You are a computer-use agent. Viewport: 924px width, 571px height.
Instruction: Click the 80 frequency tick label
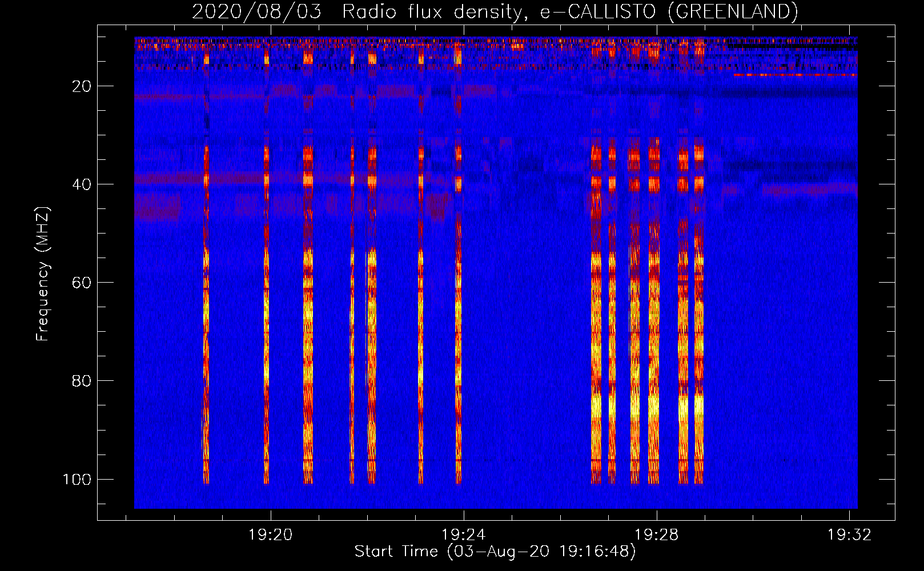pyautogui.click(x=82, y=381)
